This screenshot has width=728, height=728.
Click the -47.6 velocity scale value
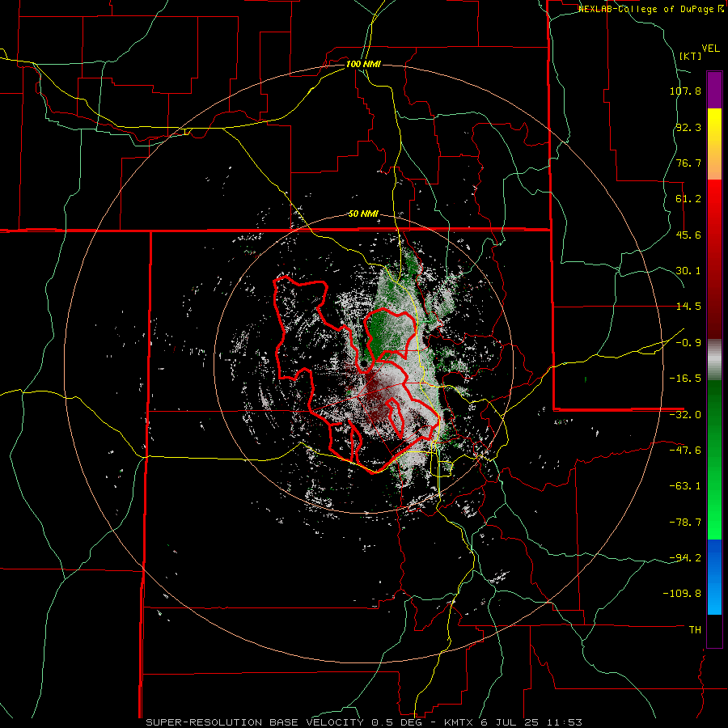685,451
